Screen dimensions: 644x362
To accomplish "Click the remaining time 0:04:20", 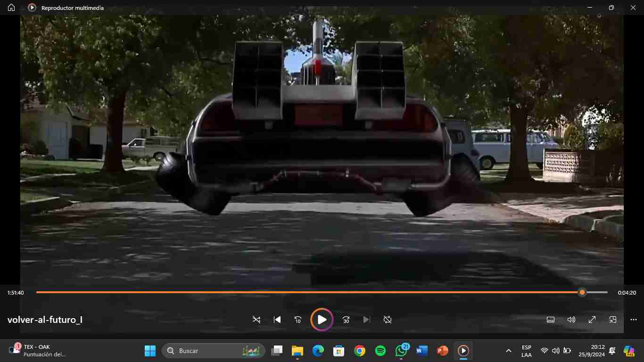I will (627, 293).
